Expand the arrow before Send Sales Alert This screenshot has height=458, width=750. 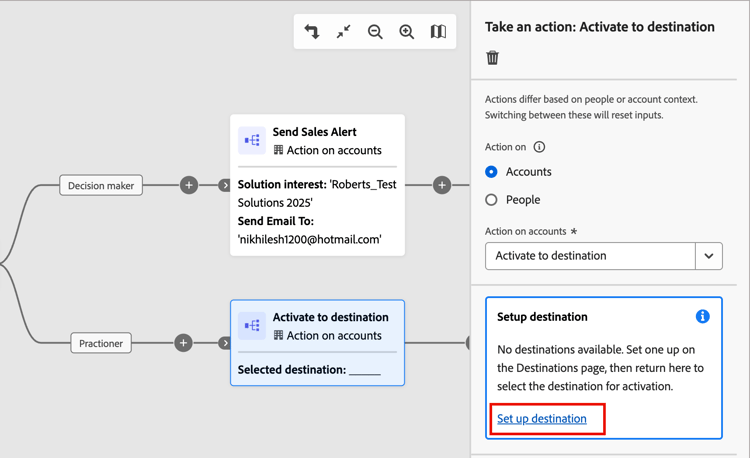coord(225,185)
